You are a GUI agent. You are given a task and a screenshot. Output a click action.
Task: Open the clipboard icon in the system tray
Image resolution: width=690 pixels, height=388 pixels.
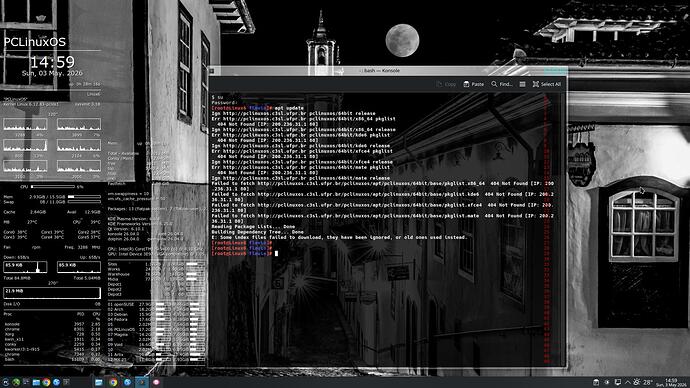pos(596,382)
